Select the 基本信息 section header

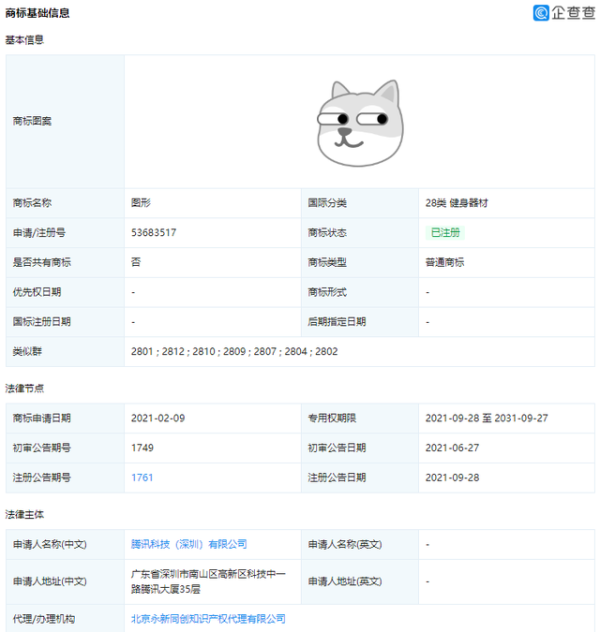25,40
